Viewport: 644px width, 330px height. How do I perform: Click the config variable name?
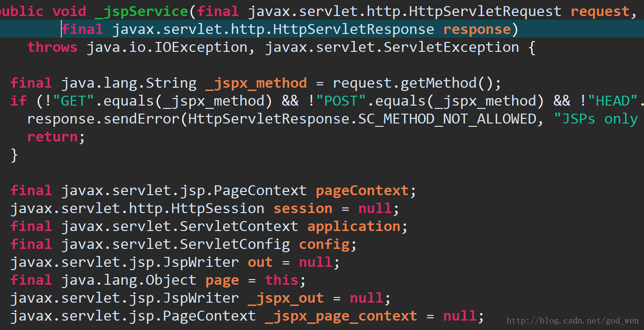coord(324,244)
